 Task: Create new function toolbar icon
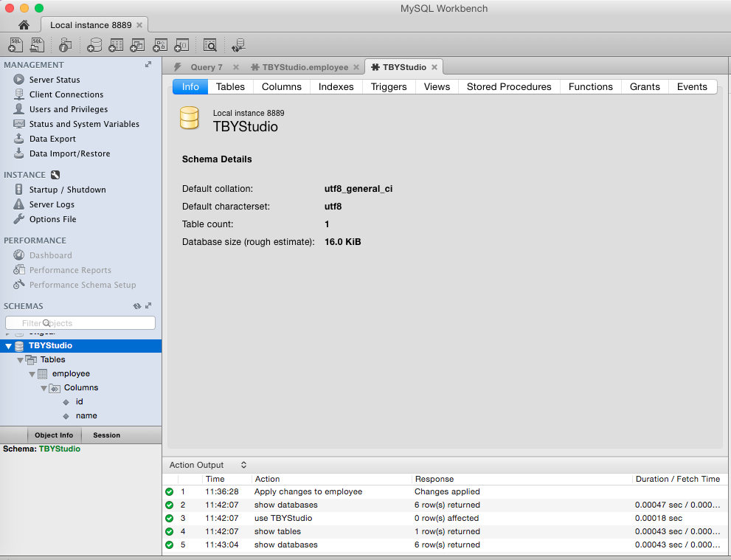[x=181, y=45]
